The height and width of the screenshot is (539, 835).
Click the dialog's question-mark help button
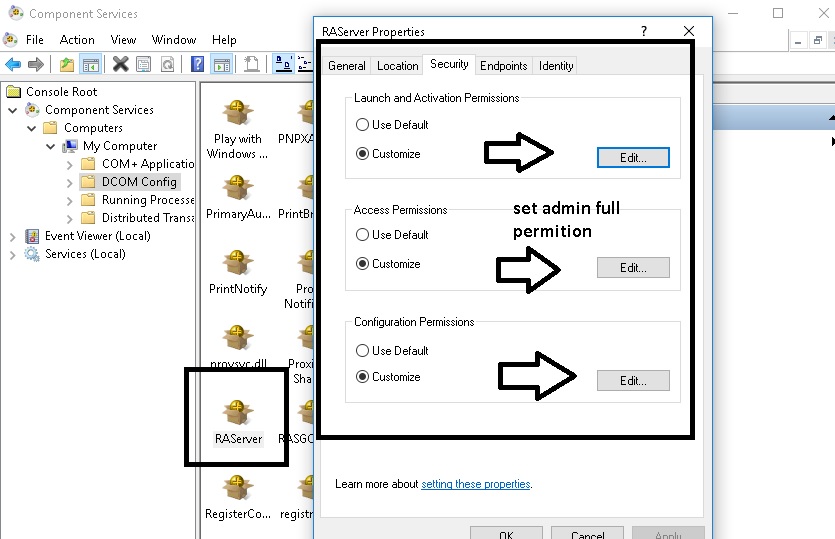[644, 31]
